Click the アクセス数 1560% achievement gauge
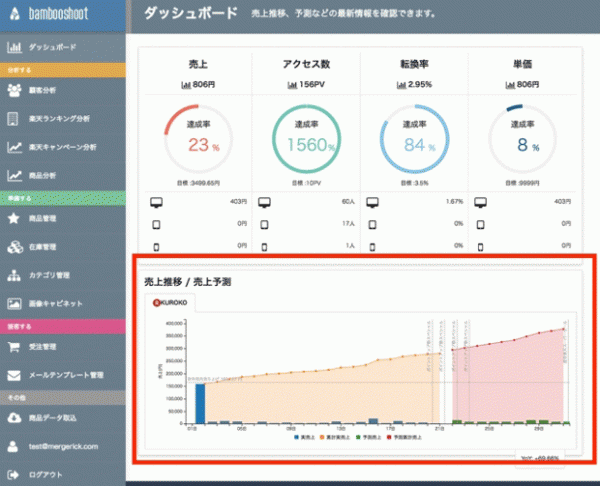This screenshot has height=486, width=600. tap(306, 139)
